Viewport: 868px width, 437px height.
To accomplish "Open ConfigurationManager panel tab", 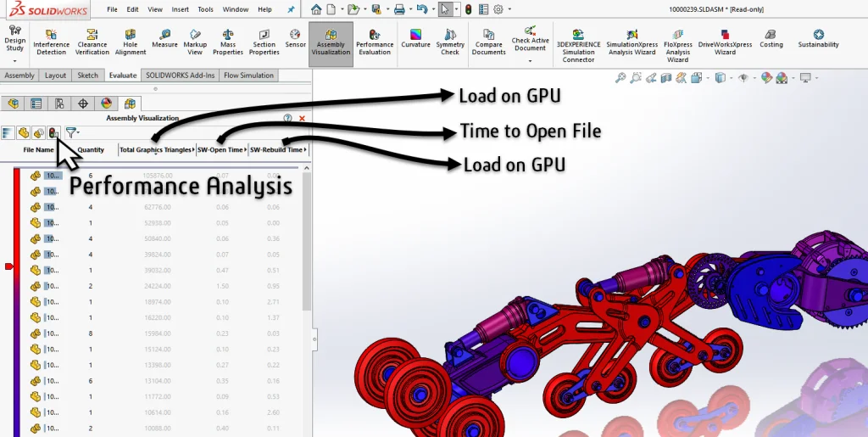I will pyautogui.click(x=60, y=104).
